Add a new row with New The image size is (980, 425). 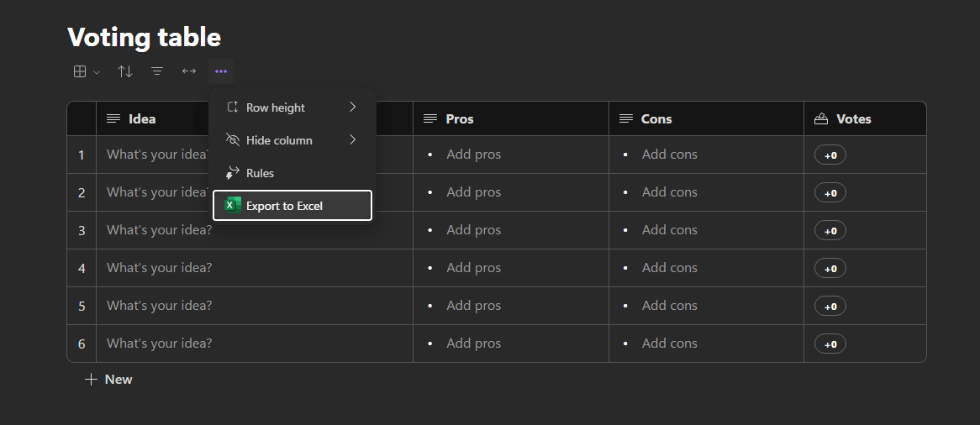[x=109, y=380]
